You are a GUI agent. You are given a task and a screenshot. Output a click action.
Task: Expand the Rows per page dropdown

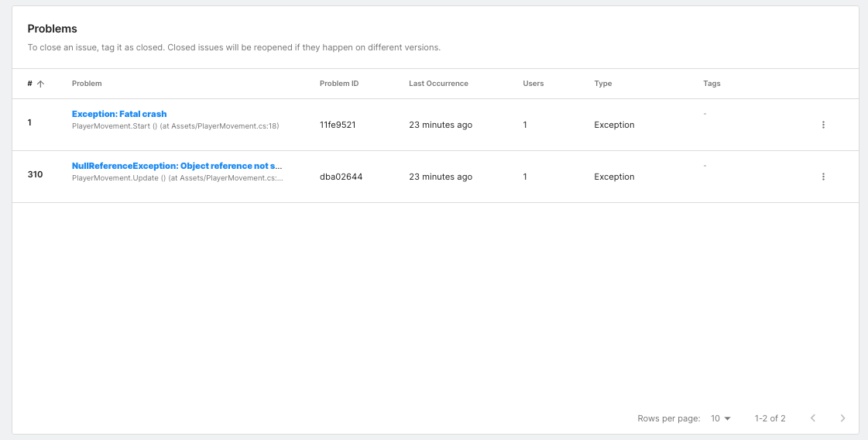coord(720,418)
